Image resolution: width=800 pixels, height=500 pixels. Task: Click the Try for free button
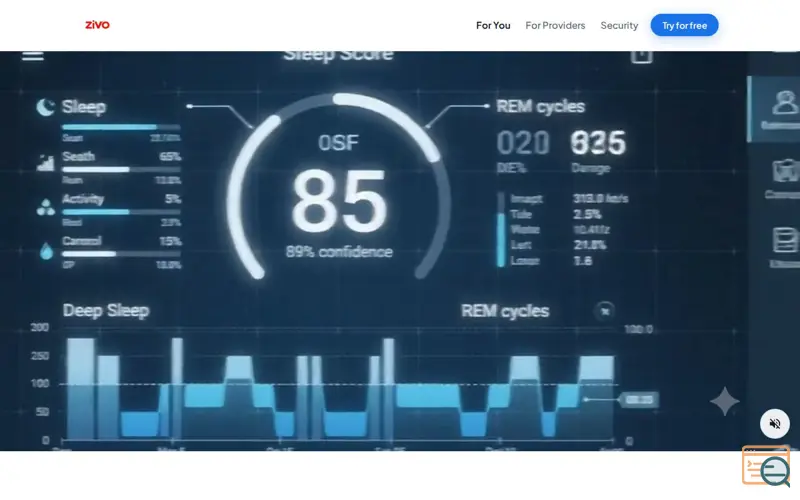[684, 26]
